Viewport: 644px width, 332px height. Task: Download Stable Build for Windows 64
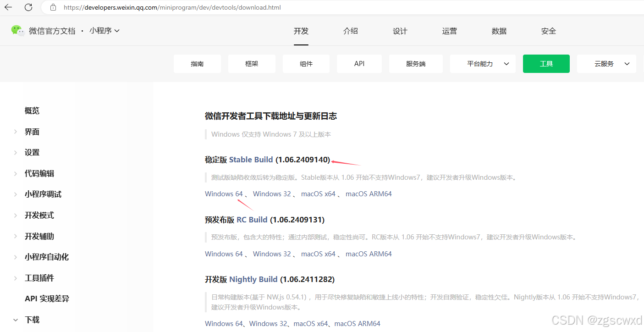coord(224,194)
